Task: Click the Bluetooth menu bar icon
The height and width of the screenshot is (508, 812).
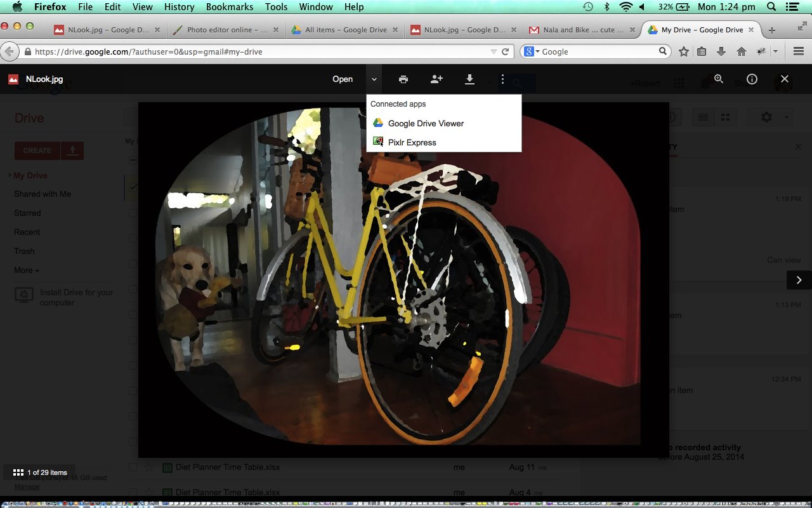Action: point(606,7)
